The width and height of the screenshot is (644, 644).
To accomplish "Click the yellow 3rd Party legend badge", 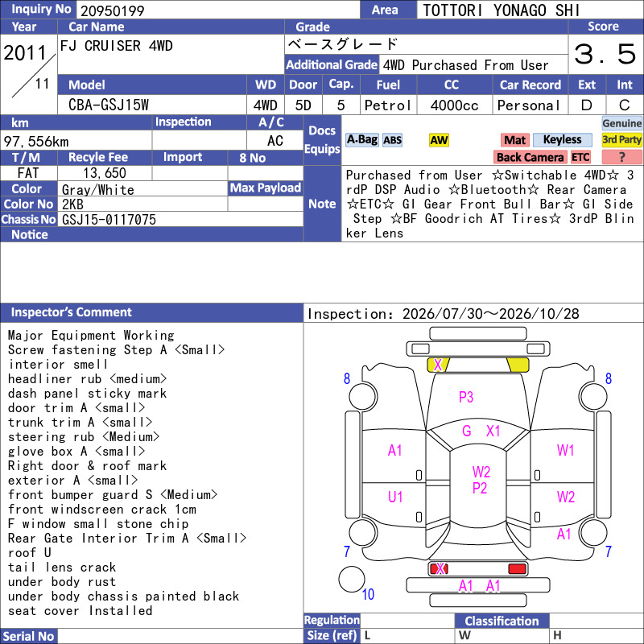I will coord(621,140).
